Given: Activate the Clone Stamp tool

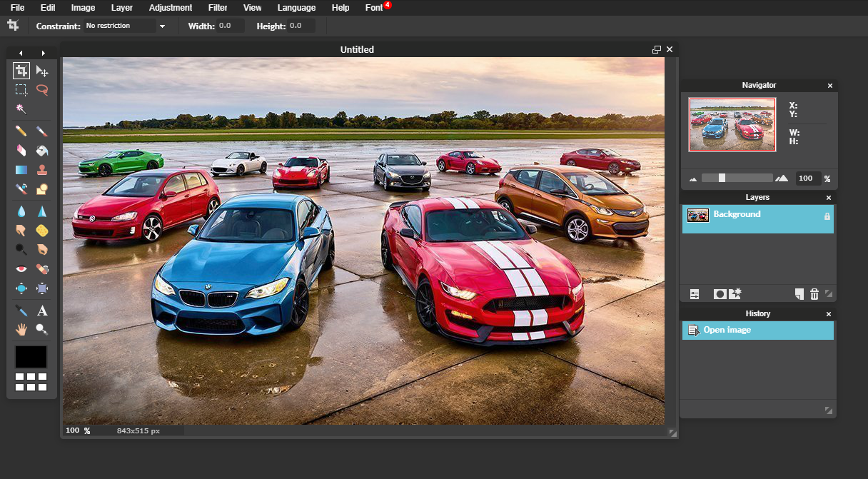Looking at the screenshot, I should point(42,170).
